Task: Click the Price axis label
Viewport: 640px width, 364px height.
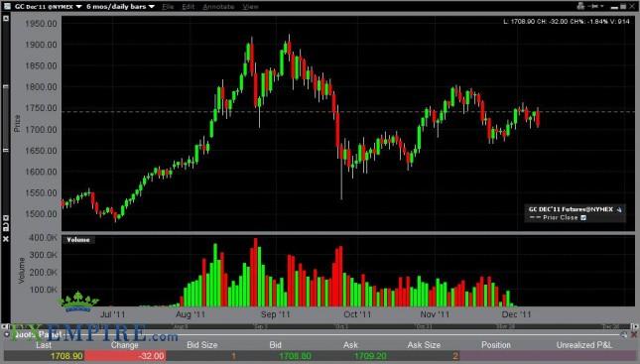Action: (x=17, y=123)
